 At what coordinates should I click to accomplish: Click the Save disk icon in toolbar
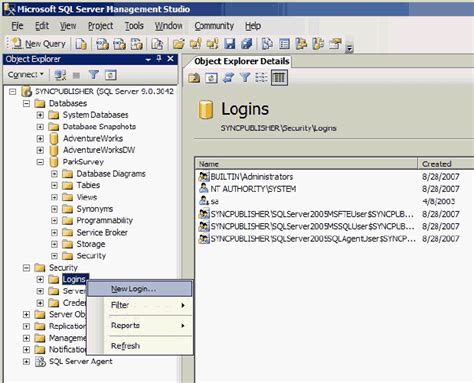(229, 44)
